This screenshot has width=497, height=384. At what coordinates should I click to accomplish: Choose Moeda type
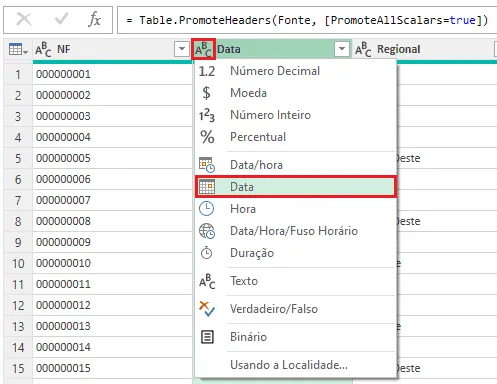296,93
